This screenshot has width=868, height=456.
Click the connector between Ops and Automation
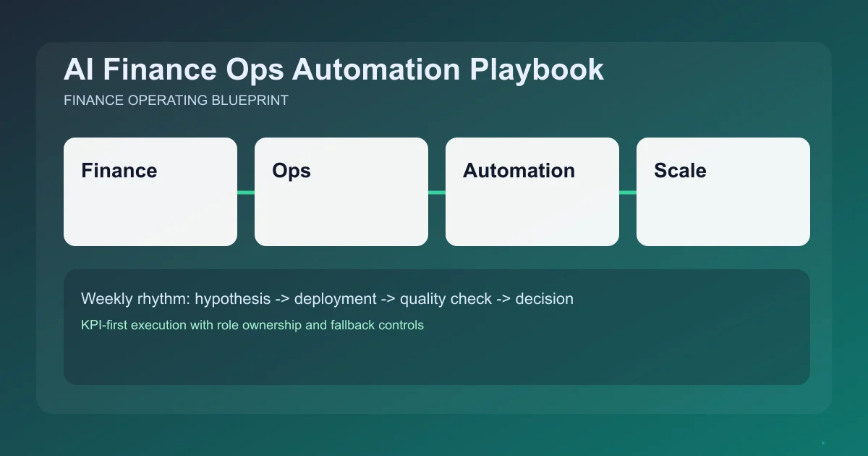[x=437, y=192]
